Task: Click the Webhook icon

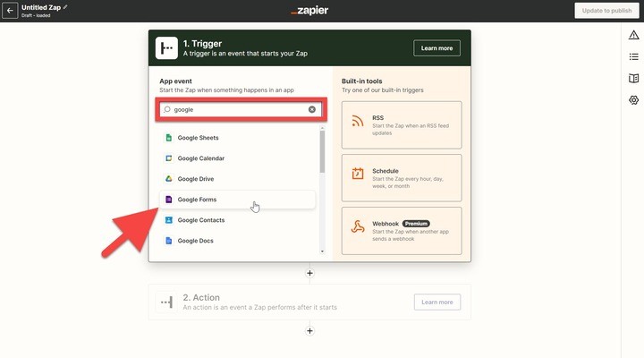Action: 358,226
